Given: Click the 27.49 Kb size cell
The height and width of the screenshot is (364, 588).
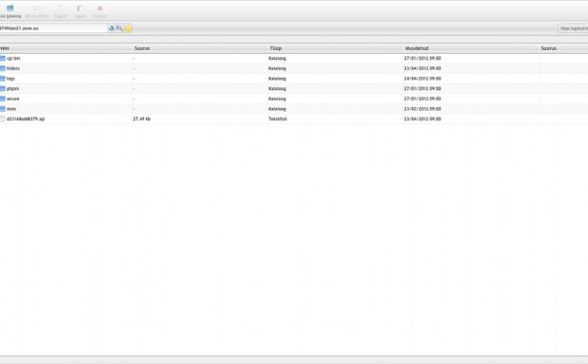Looking at the screenshot, I should pos(141,118).
